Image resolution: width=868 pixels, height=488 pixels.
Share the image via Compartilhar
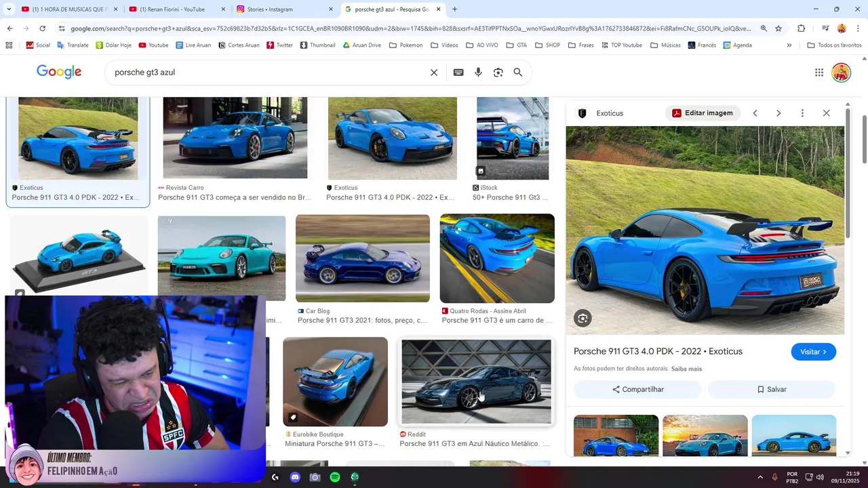pos(637,390)
